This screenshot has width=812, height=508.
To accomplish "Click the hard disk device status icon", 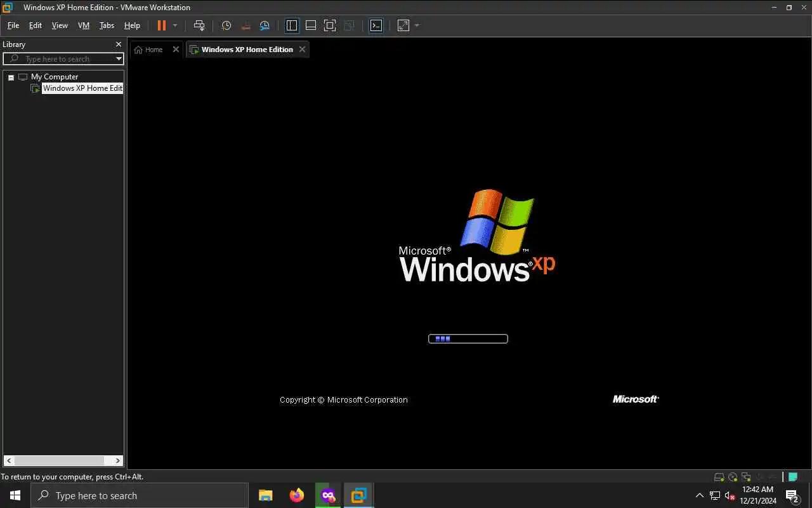I will 719,477.
